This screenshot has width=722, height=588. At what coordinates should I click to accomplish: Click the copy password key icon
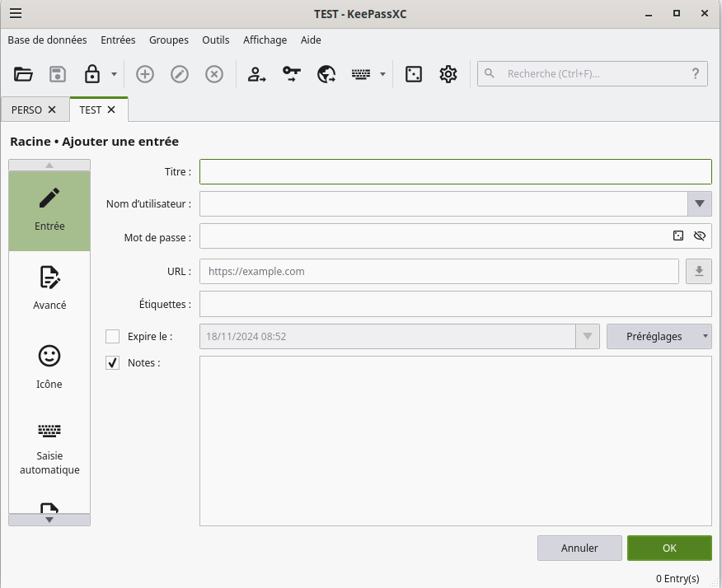(x=292, y=74)
